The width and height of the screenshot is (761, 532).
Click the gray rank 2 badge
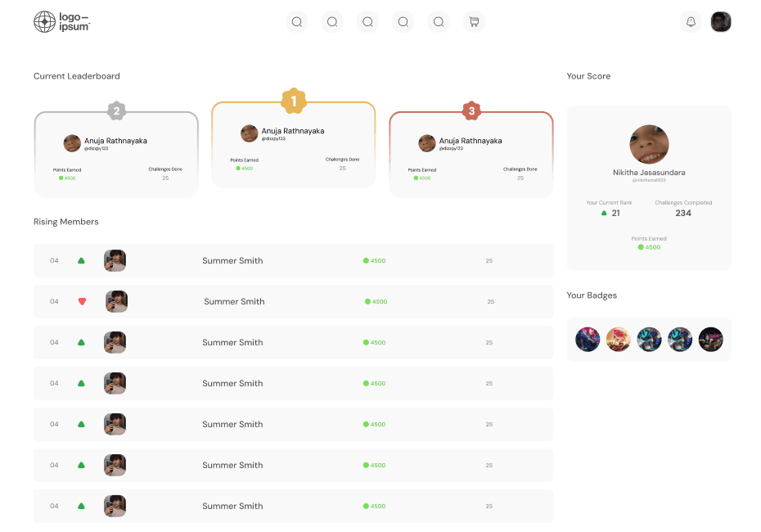pyautogui.click(x=116, y=111)
